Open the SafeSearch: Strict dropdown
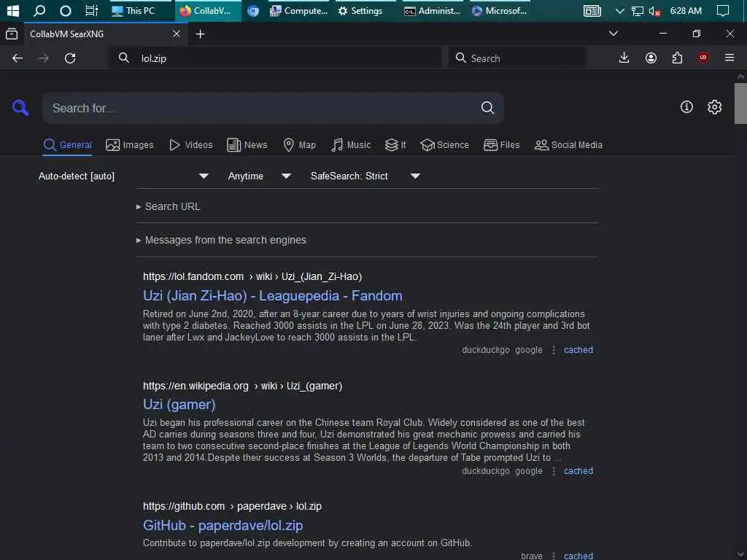The width and height of the screenshot is (747, 560). [x=365, y=176]
